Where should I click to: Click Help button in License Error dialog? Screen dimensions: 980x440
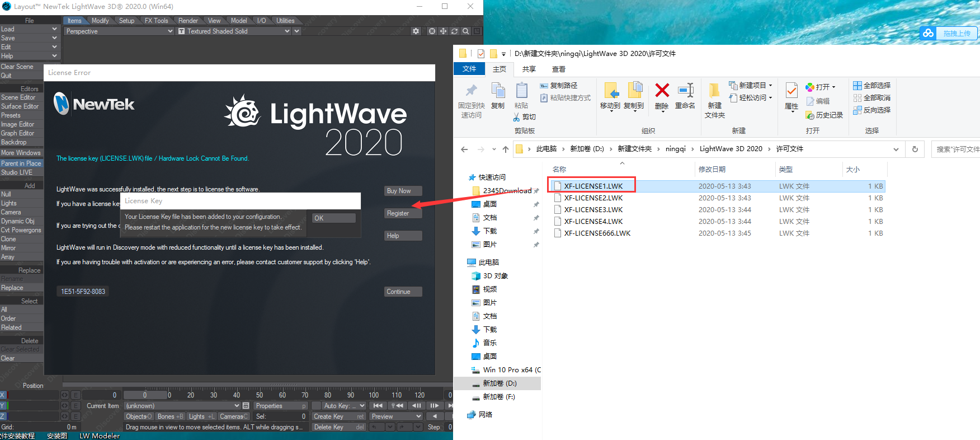click(x=403, y=236)
